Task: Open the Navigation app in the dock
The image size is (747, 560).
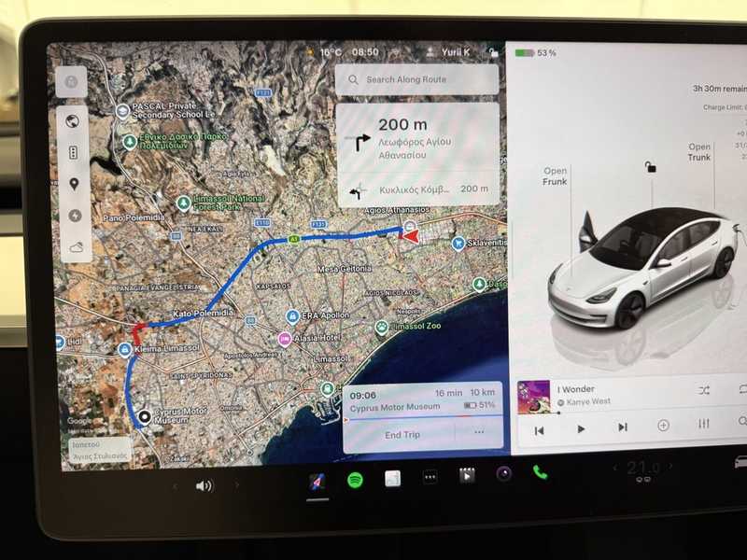Action: click(317, 483)
